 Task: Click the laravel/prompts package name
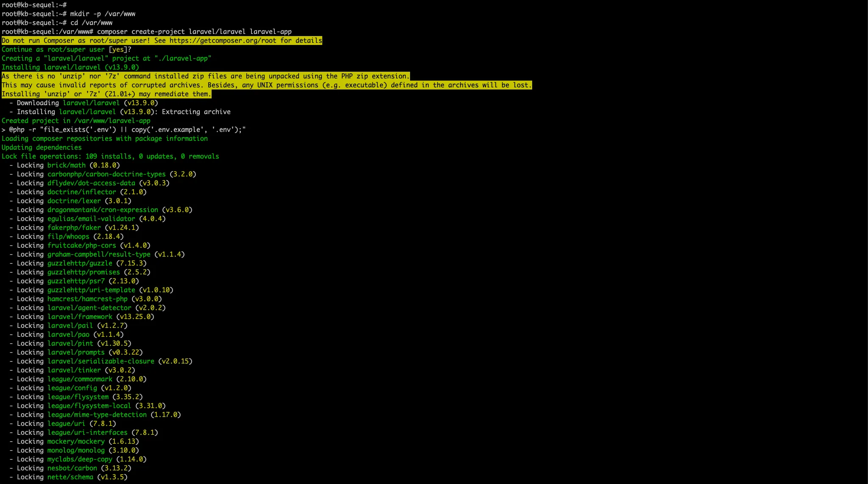(76, 353)
